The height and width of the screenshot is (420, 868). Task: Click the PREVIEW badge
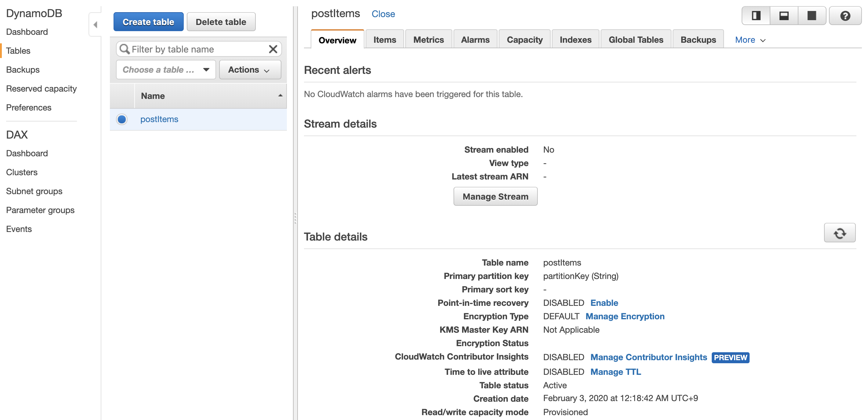(x=730, y=357)
